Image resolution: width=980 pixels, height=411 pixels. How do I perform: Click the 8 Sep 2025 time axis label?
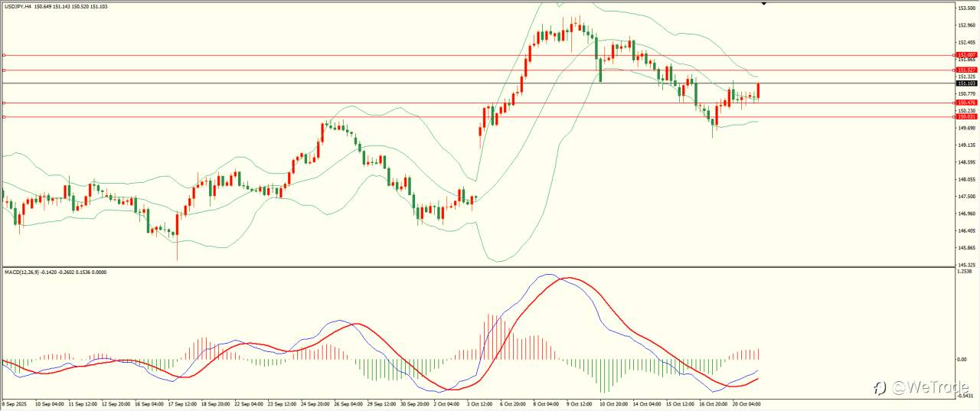pyautogui.click(x=14, y=403)
